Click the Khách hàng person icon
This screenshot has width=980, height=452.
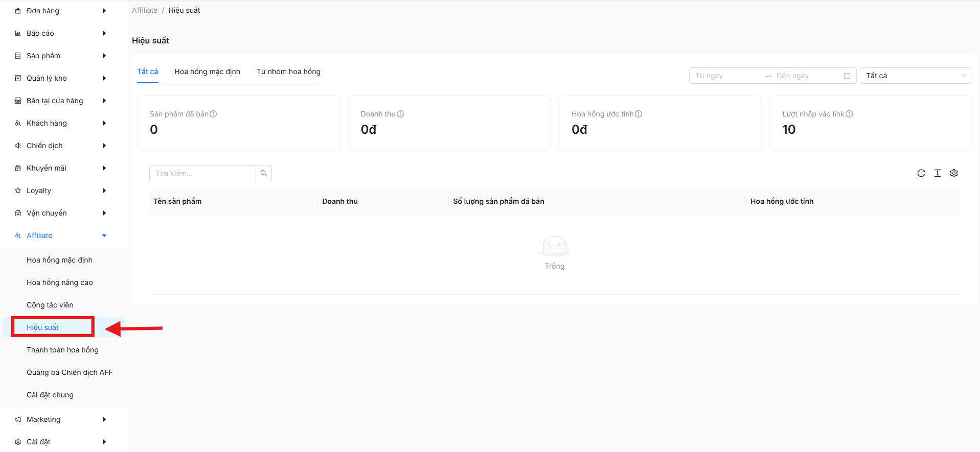(x=18, y=123)
